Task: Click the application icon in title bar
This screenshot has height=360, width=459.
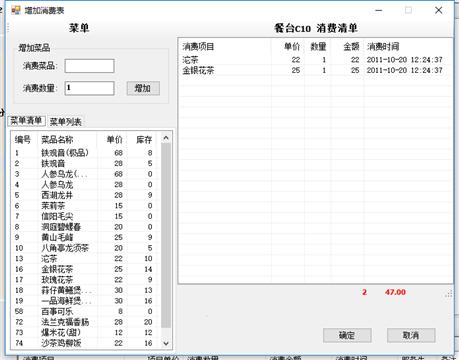Action: click(x=16, y=10)
